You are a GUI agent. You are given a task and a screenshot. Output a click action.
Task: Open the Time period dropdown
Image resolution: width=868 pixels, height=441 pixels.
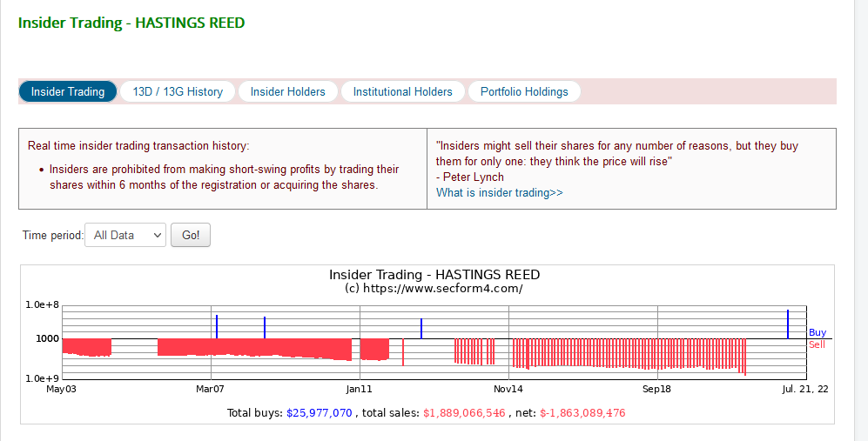click(x=125, y=235)
